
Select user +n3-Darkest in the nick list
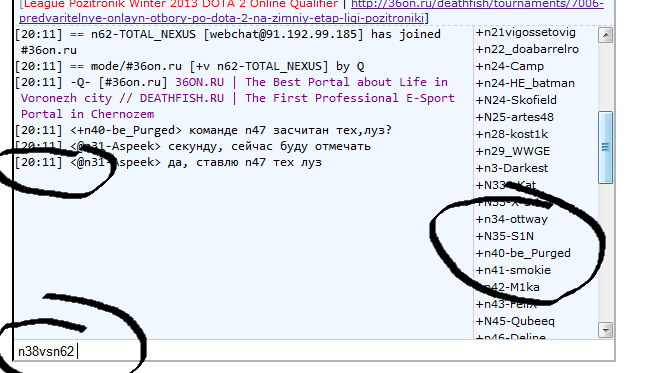[x=512, y=168]
